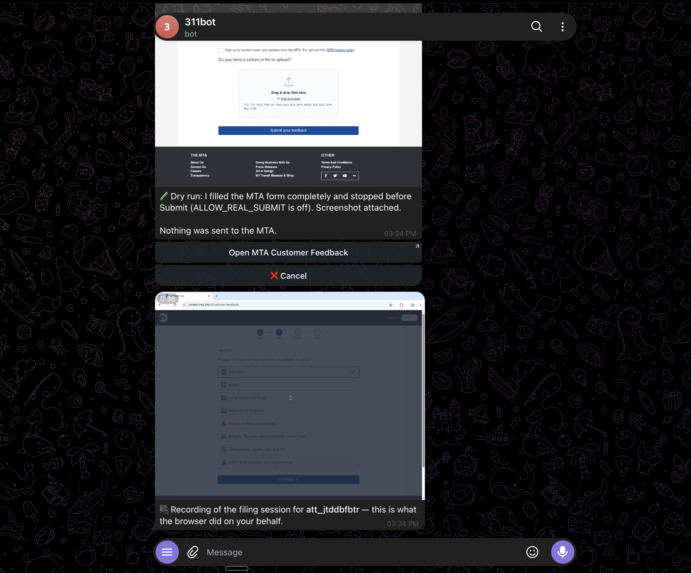Click the 311bot avatar circle
691x573 pixels.
[x=167, y=26]
